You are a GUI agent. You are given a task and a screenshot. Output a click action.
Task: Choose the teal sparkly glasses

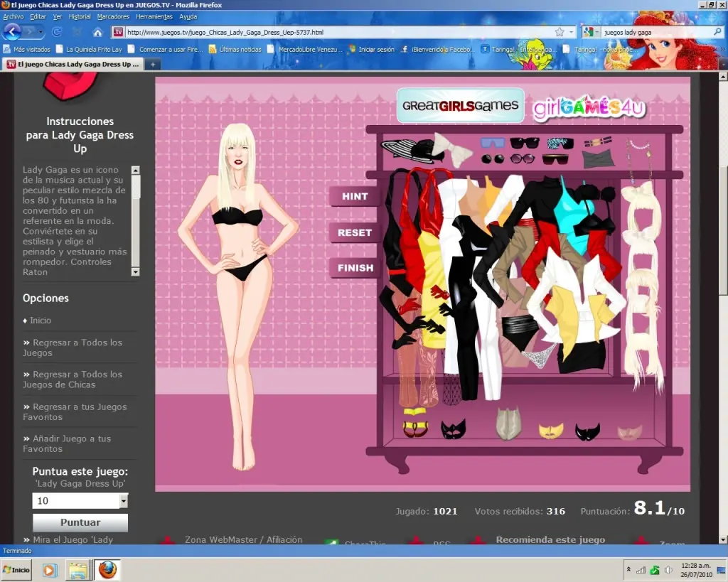560,143
